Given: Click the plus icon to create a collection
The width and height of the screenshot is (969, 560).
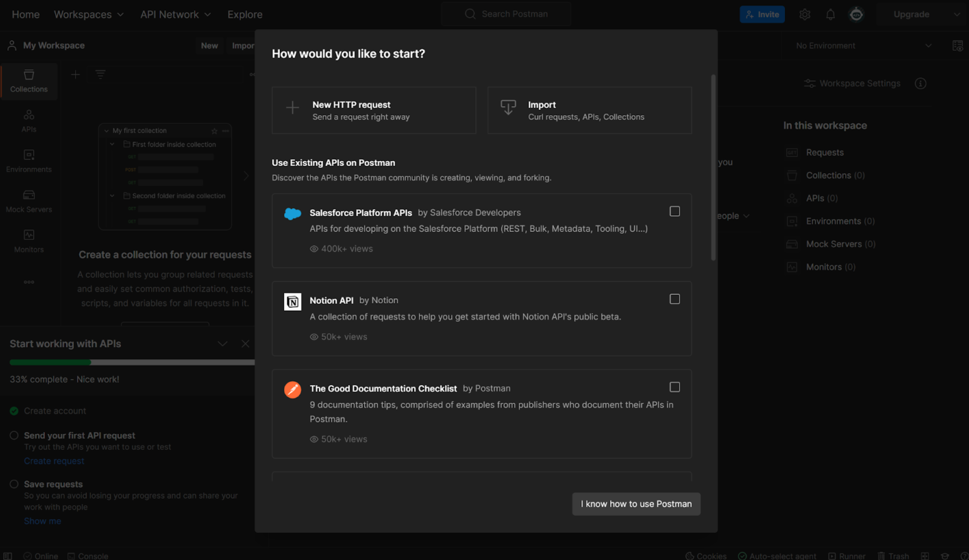Looking at the screenshot, I should [x=75, y=75].
